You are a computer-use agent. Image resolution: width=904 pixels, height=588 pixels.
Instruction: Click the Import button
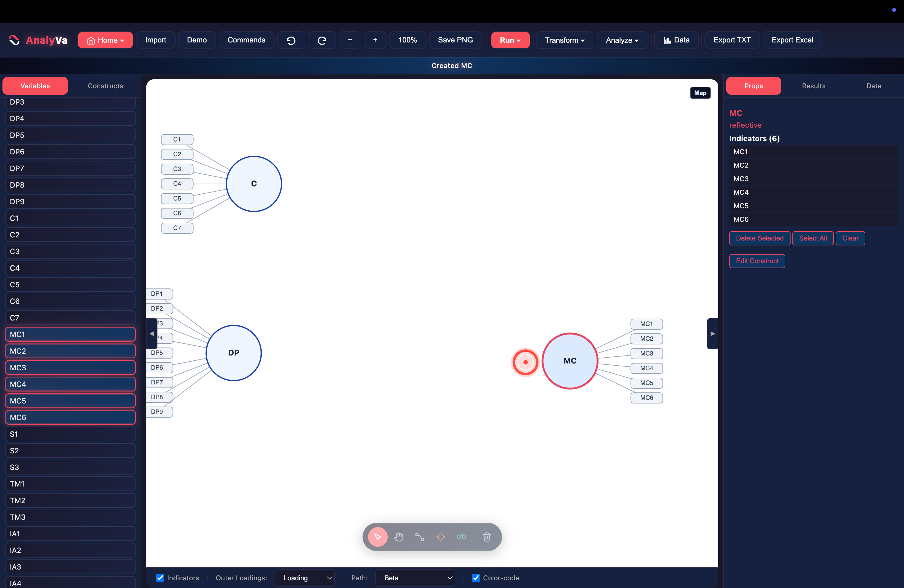[x=156, y=40]
